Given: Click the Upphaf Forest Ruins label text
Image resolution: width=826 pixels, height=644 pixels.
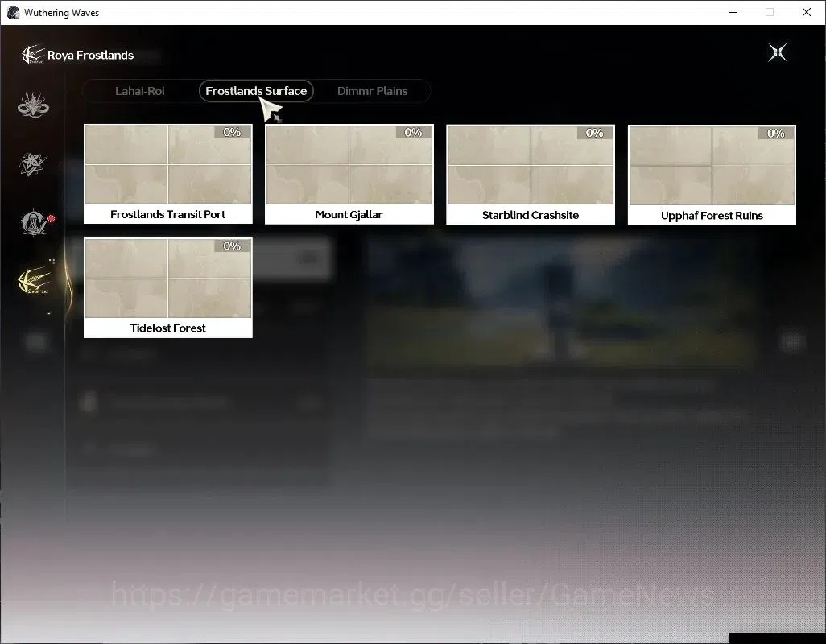Looking at the screenshot, I should (x=712, y=216).
